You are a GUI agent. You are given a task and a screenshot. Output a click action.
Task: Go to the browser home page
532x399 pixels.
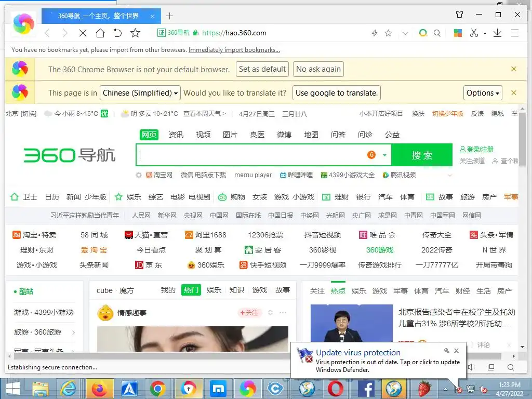coord(100,33)
